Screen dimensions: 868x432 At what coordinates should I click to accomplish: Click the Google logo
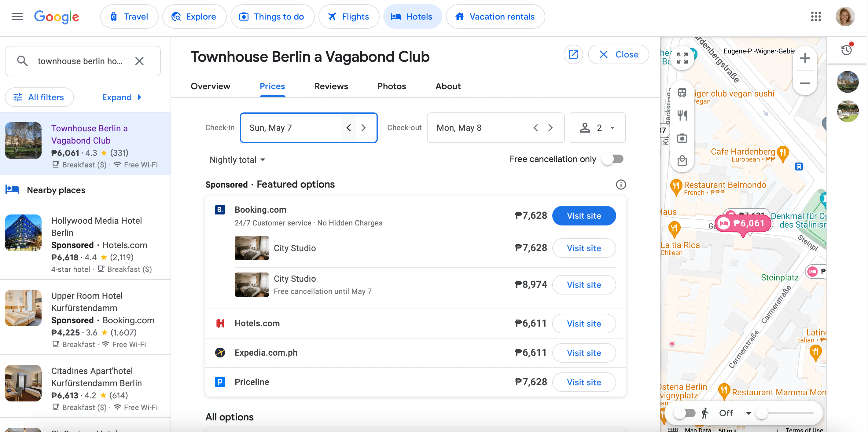56,16
